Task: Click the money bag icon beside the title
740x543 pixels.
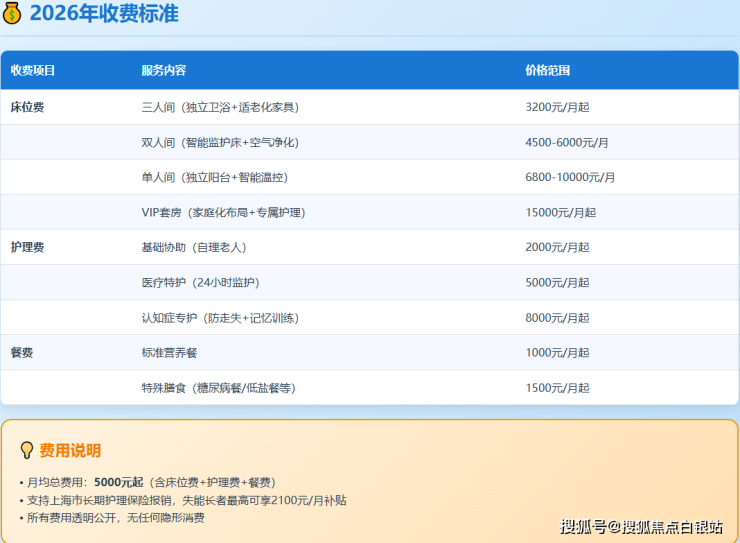Action: (13, 13)
